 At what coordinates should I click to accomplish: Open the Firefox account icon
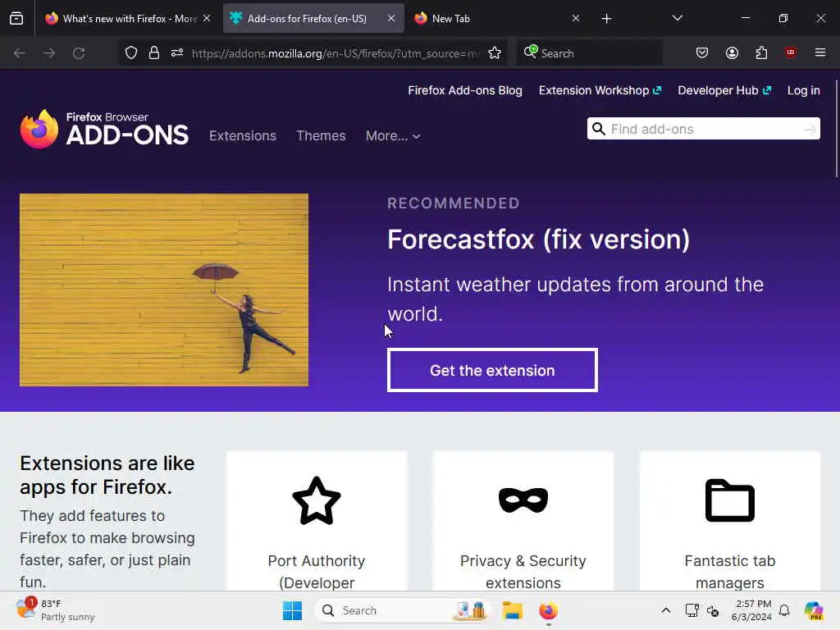coord(732,53)
